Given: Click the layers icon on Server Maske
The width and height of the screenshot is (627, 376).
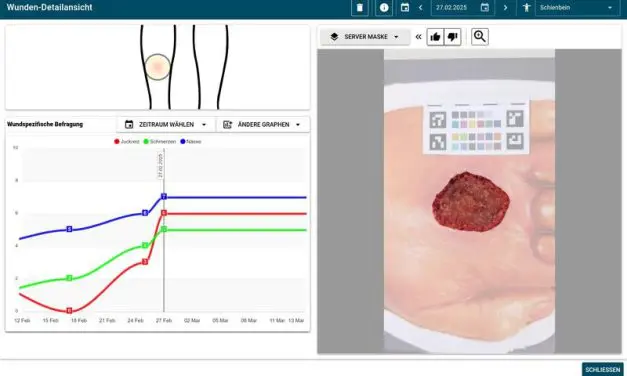Looking at the screenshot, I should click(334, 37).
